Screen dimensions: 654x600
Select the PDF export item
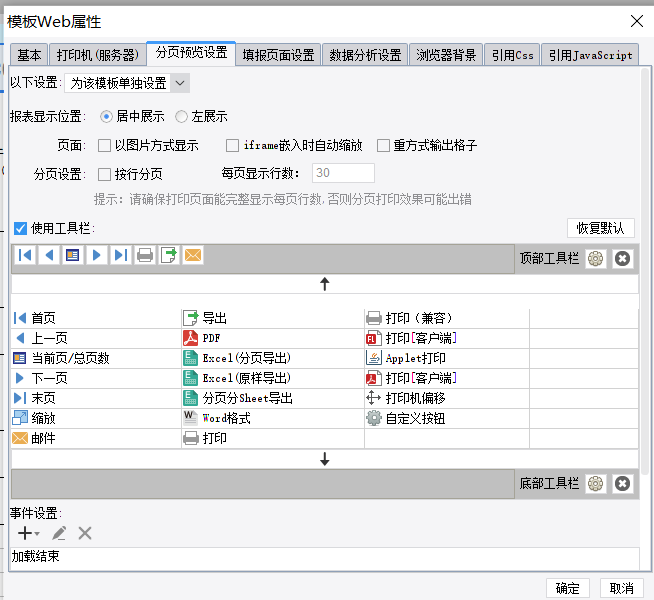click(x=273, y=338)
